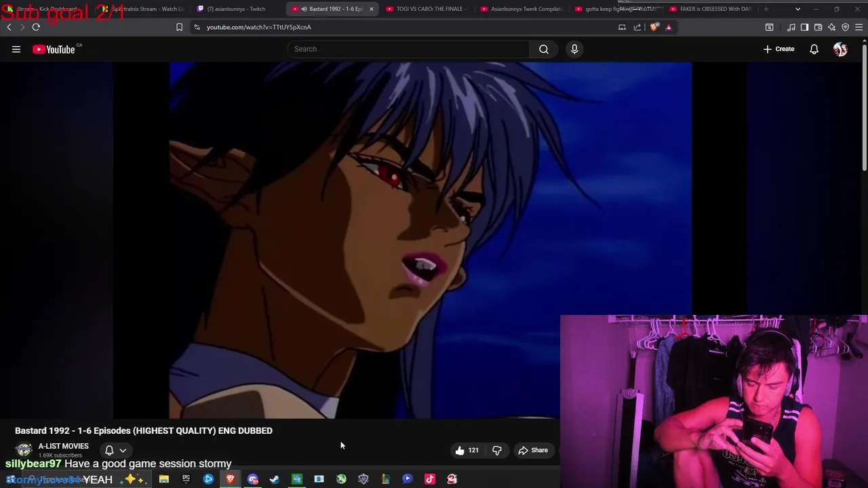Open media control music note icon

(791, 27)
